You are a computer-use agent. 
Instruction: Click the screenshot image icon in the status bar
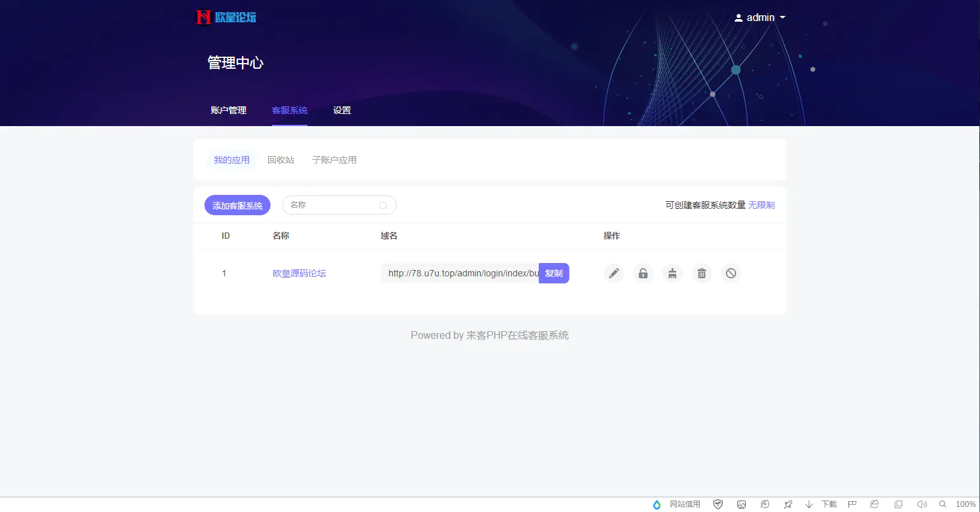[x=741, y=504]
